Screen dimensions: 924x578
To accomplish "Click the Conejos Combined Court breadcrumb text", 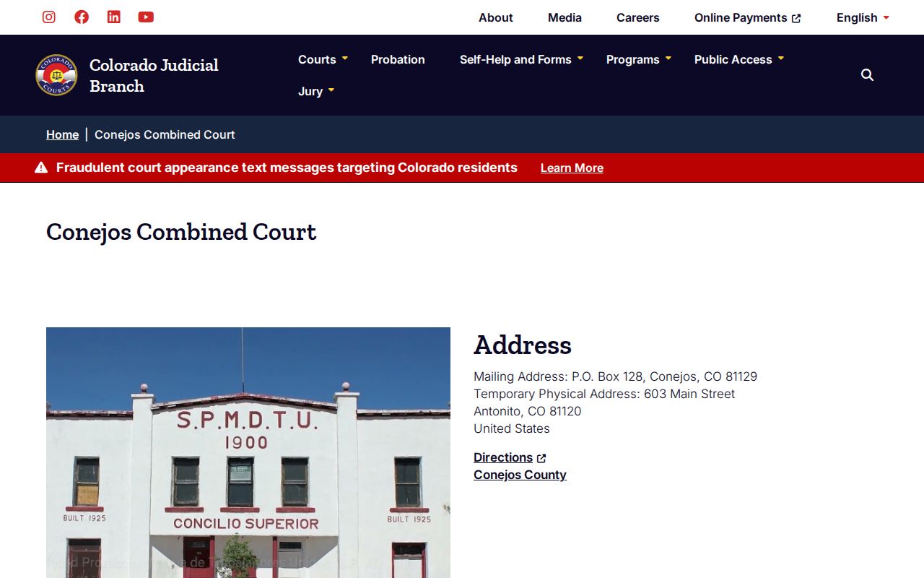I will [x=165, y=134].
